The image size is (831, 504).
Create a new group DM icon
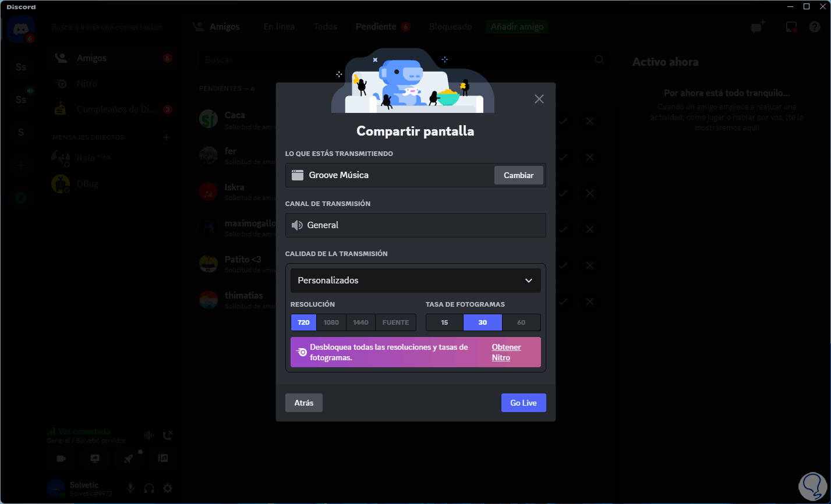pyautogui.click(x=758, y=27)
